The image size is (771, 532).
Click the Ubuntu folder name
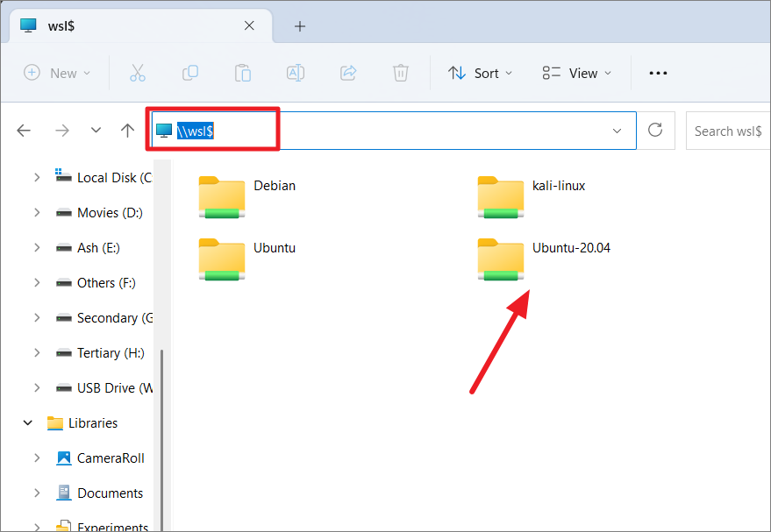pos(275,247)
